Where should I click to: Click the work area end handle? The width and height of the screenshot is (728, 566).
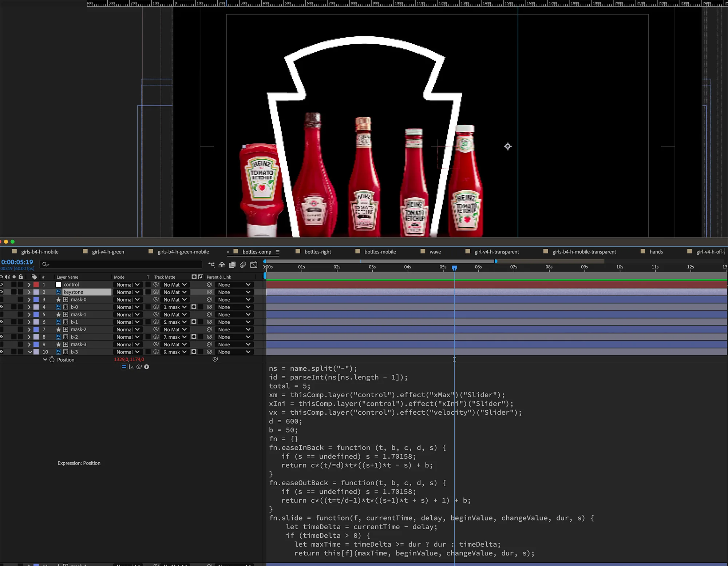click(496, 261)
